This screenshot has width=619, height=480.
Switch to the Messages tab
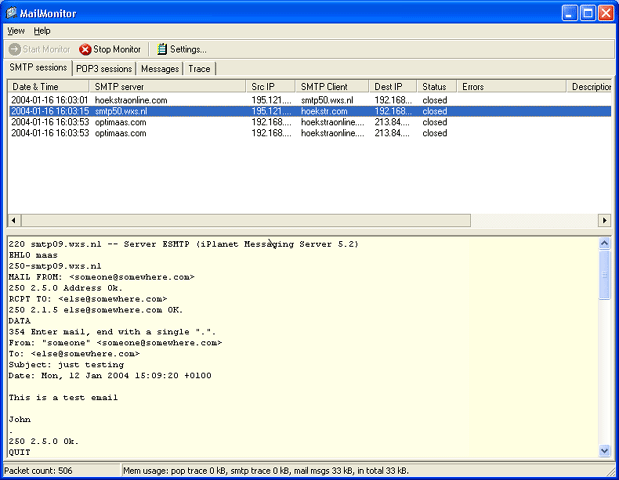point(160,69)
